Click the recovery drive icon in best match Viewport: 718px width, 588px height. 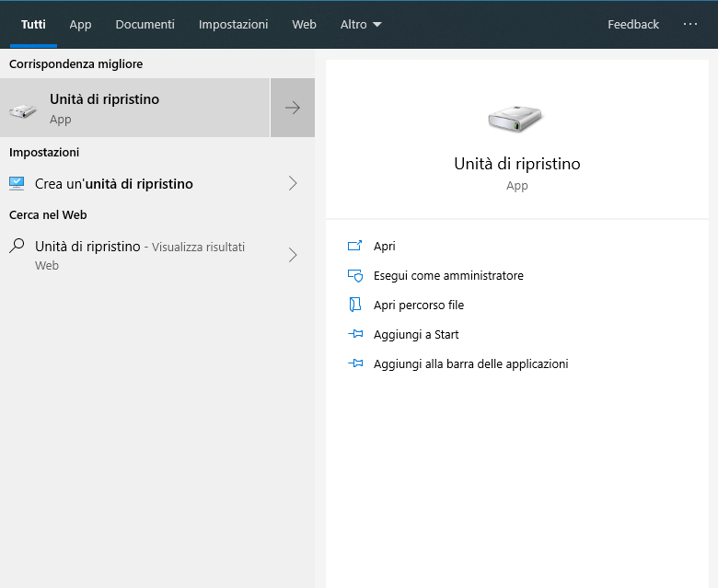point(23,110)
